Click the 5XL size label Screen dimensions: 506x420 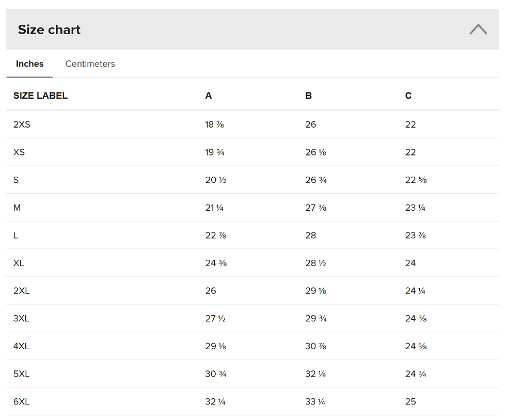(21, 374)
